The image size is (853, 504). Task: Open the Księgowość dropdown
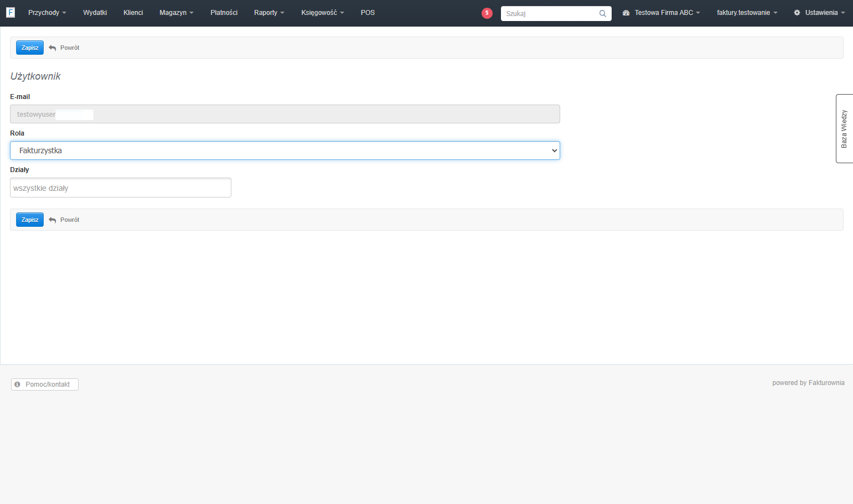point(323,13)
